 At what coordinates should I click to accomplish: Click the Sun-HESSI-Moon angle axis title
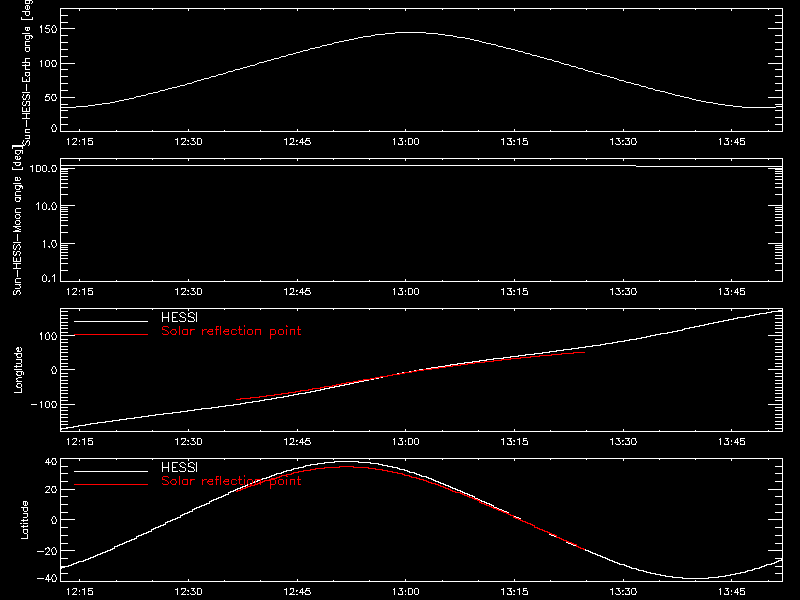point(17,220)
